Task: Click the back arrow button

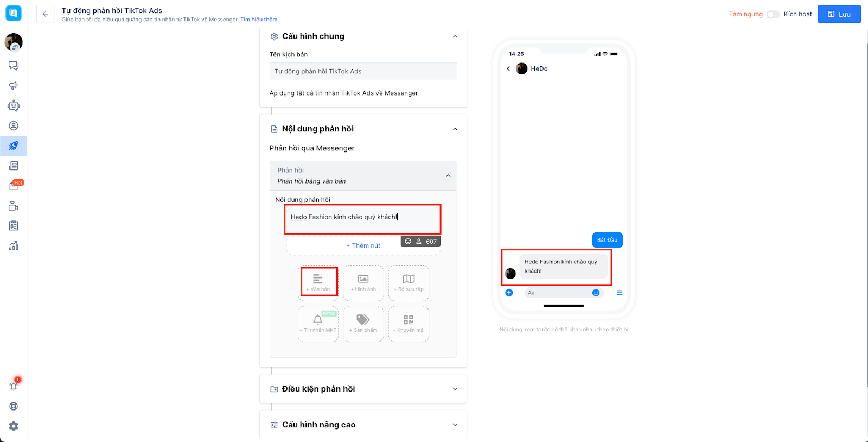Action: pyautogui.click(x=46, y=14)
